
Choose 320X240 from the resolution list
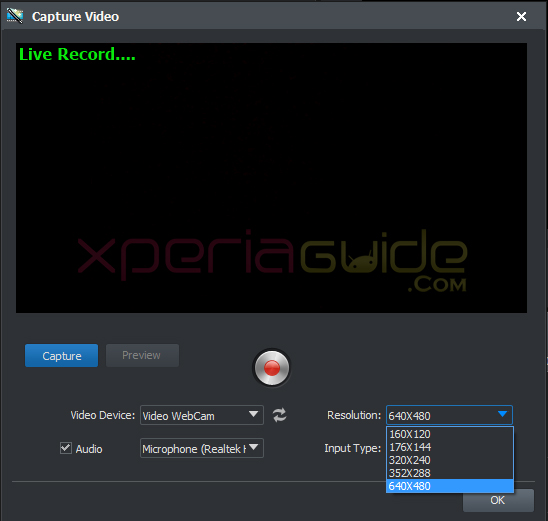450,460
